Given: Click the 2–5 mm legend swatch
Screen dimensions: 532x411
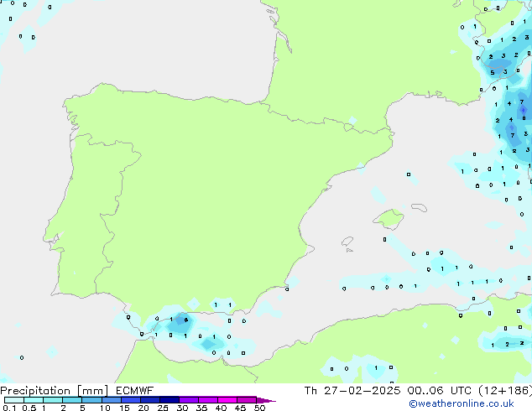Looking at the screenshot, I should click(72, 400).
